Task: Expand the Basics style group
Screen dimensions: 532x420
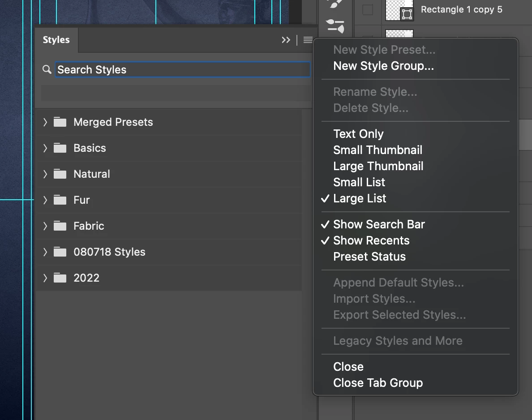Action: click(x=45, y=148)
